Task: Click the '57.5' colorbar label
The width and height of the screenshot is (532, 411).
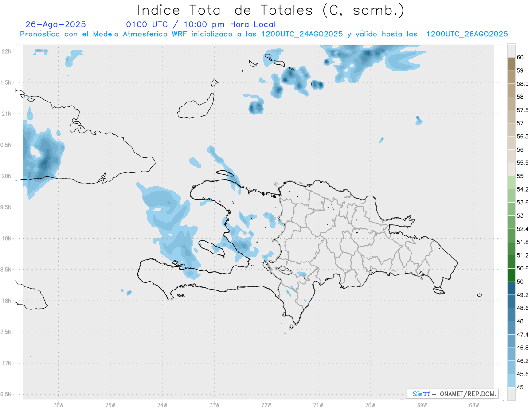Action: click(523, 110)
